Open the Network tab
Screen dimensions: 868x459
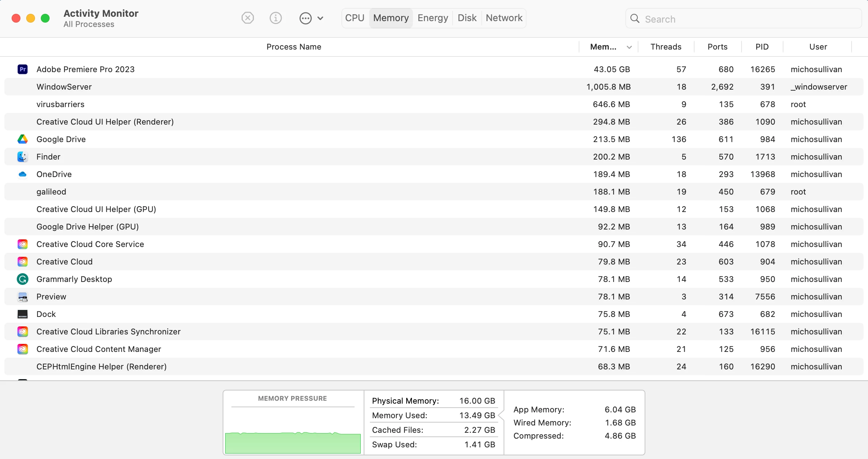[x=504, y=18]
